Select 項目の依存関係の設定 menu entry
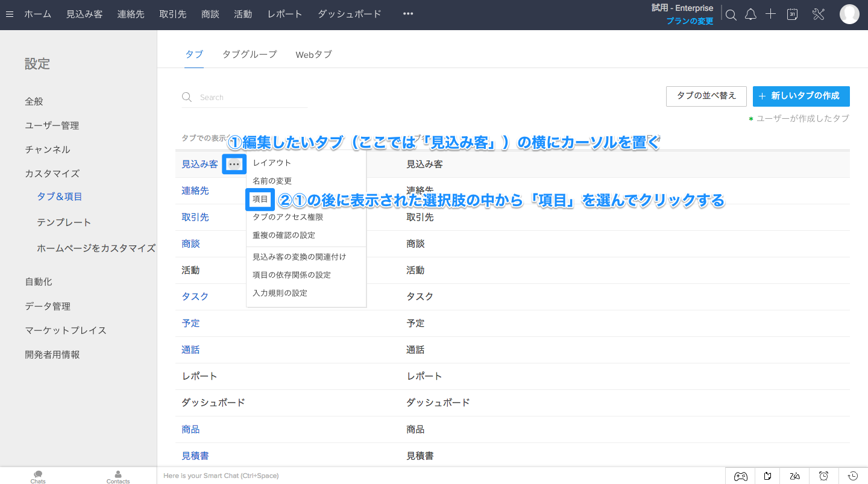Image resolution: width=868 pixels, height=484 pixels. point(292,275)
